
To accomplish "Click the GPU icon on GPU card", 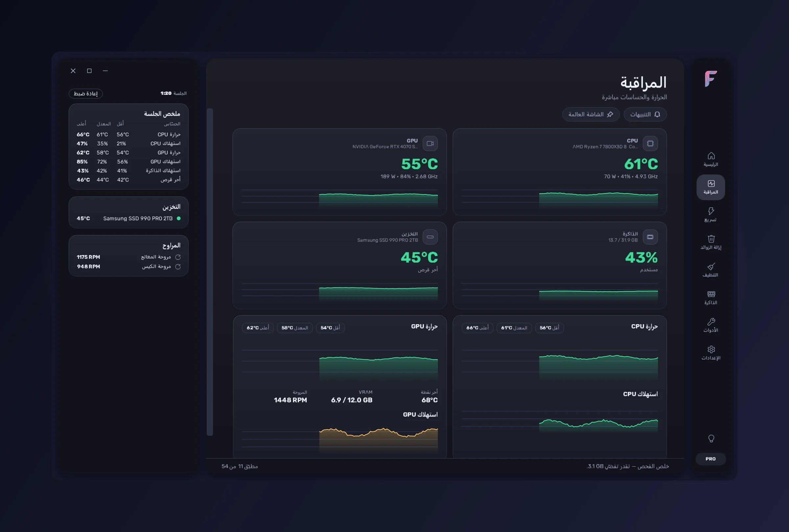I will tap(430, 143).
